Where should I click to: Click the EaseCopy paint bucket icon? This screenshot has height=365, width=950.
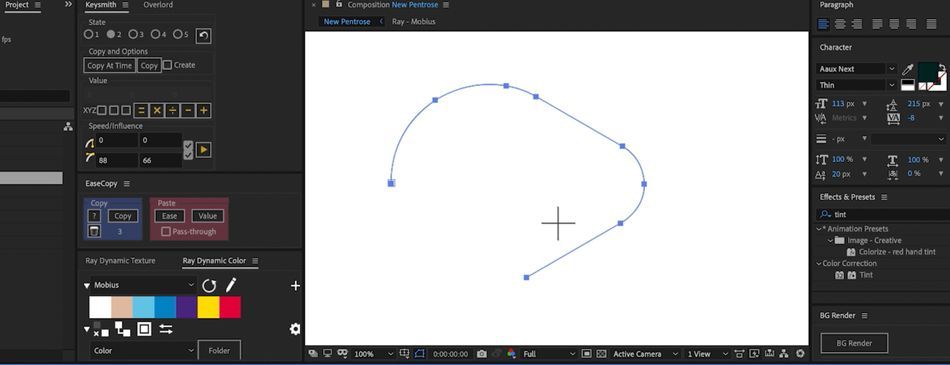(94, 231)
